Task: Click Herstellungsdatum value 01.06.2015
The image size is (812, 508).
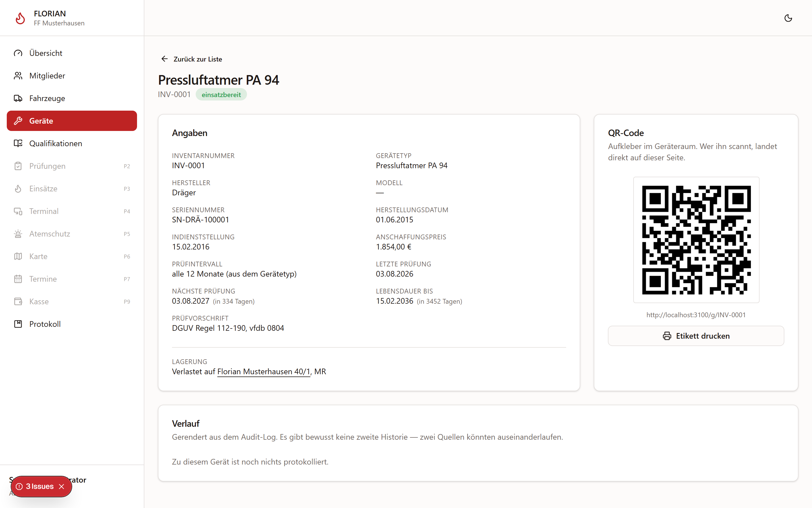Action: [x=395, y=220]
